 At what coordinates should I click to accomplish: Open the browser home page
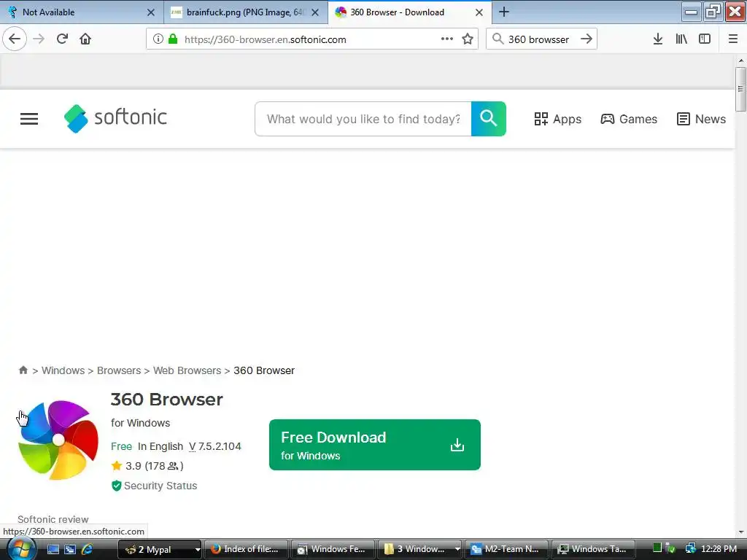point(85,39)
